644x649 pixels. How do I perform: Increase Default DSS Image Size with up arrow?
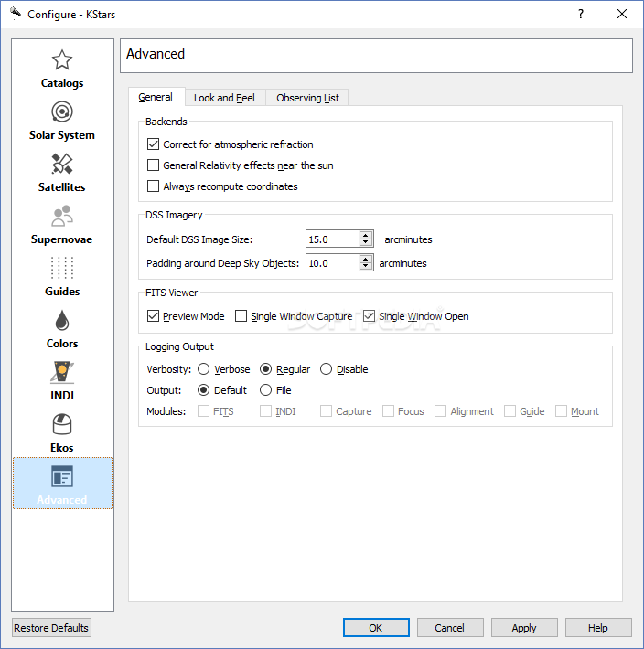tap(365, 235)
